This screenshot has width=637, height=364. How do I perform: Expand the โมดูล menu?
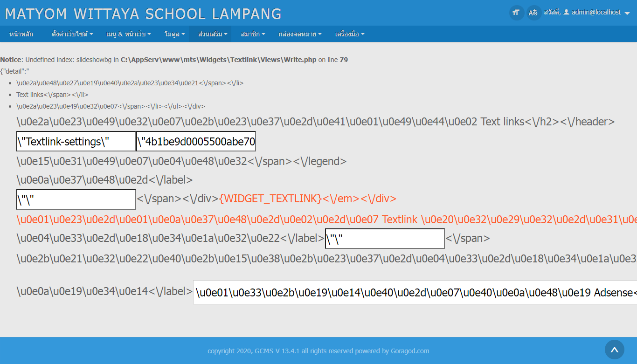point(175,34)
